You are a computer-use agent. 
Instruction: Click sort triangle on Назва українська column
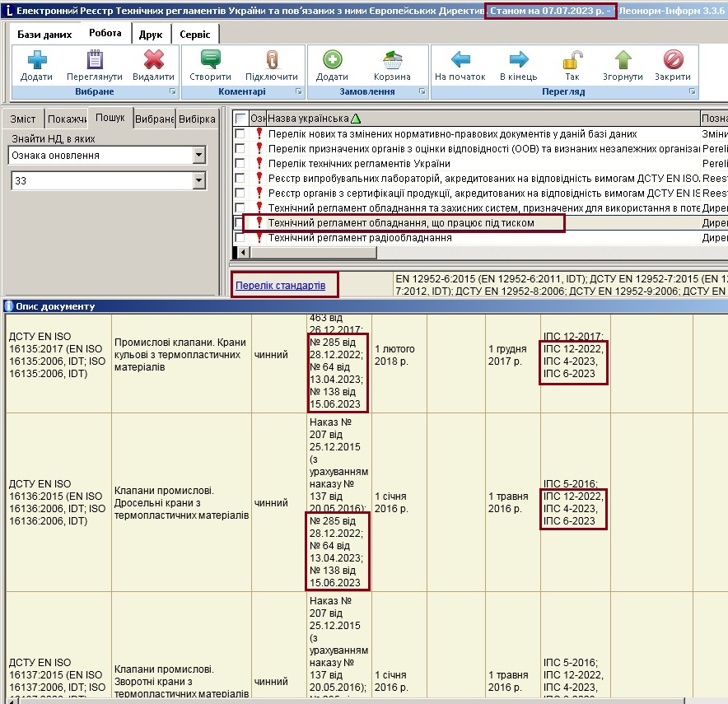click(356, 119)
